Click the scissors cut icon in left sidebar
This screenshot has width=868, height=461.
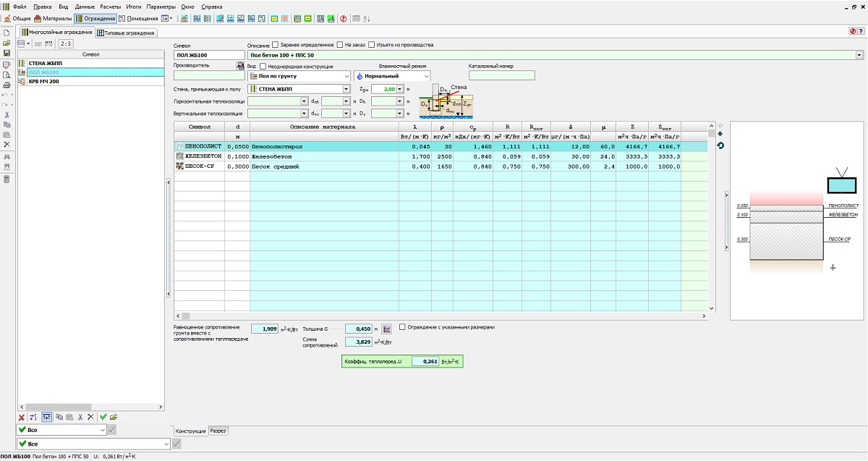click(7, 114)
